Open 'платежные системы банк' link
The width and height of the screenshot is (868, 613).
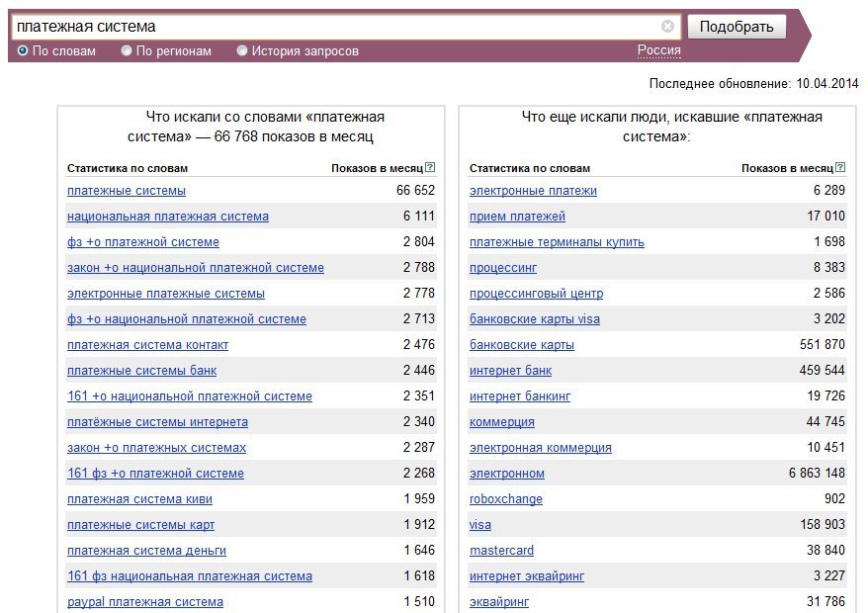[x=141, y=371]
